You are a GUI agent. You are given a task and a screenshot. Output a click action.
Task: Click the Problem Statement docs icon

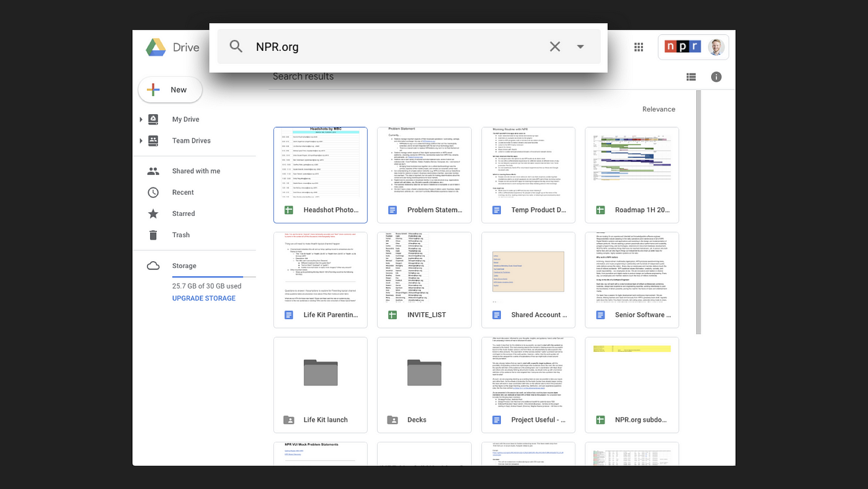[x=392, y=210]
